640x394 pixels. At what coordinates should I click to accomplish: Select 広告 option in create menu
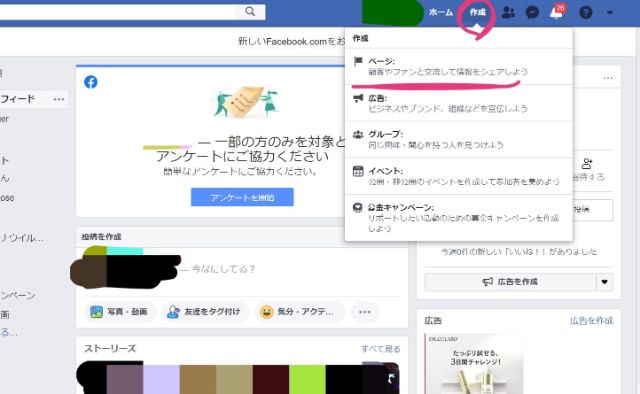(x=459, y=103)
